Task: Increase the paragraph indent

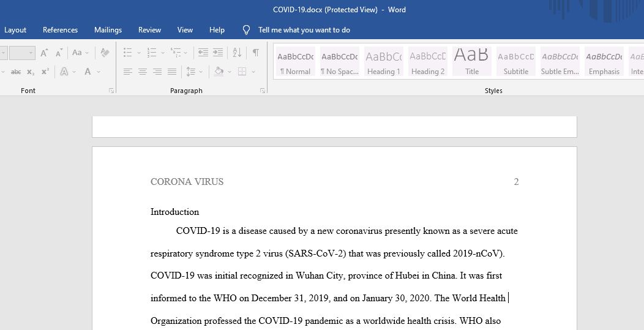Action: [x=218, y=53]
